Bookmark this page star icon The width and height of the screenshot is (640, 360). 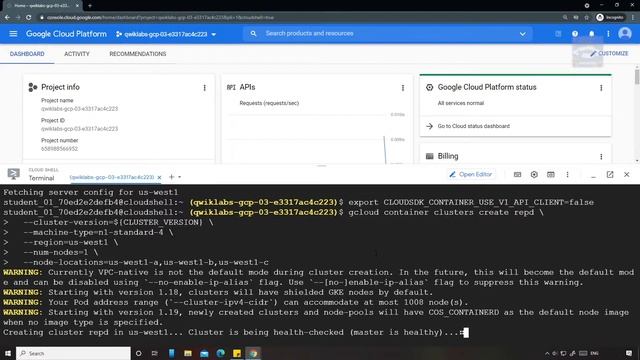point(587,18)
